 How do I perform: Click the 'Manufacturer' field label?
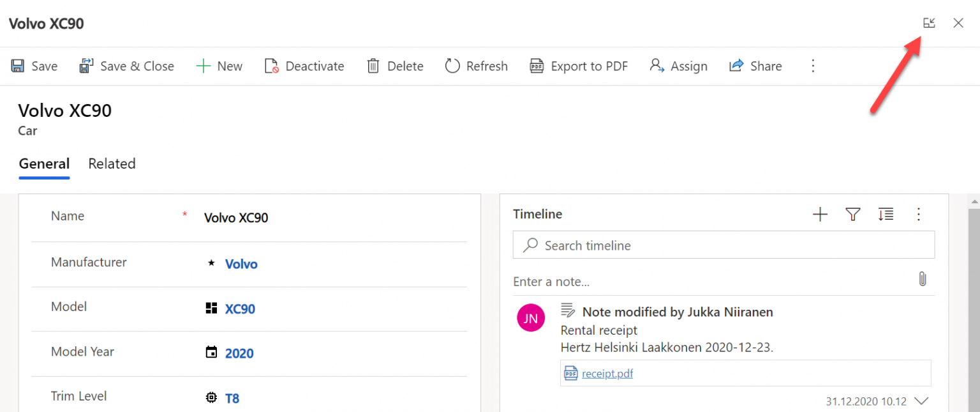(x=89, y=263)
